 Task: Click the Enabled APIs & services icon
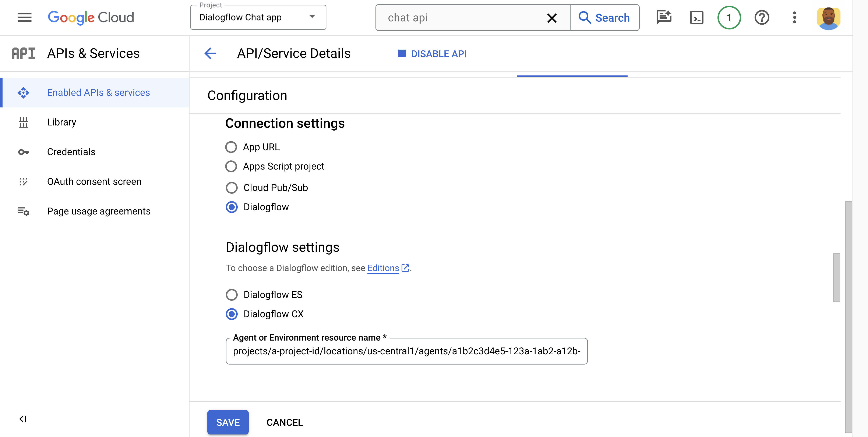pyautogui.click(x=23, y=92)
